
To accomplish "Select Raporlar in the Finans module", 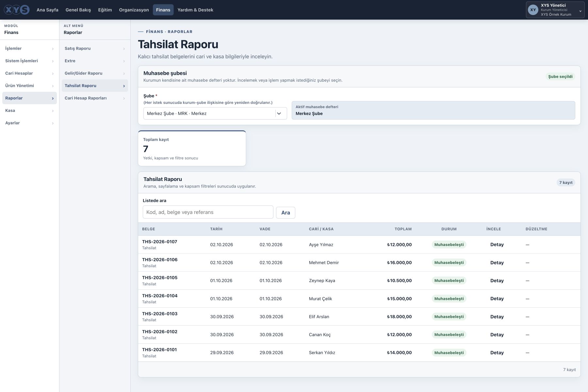I will [29, 98].
